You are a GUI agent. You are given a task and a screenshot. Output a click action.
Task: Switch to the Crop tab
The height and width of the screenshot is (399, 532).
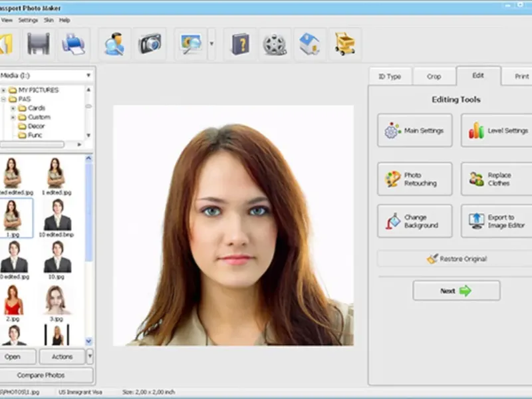point(434,76)
